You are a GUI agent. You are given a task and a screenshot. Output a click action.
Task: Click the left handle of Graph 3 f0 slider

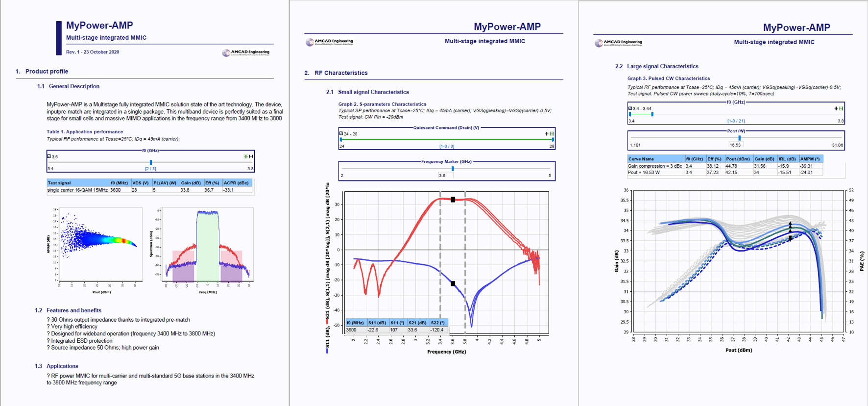pyautogui.click(x=630, y=114)
